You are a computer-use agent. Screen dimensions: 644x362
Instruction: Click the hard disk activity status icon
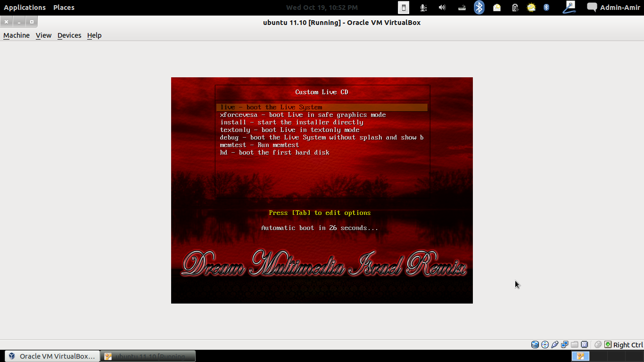click(x=535, y=345)
